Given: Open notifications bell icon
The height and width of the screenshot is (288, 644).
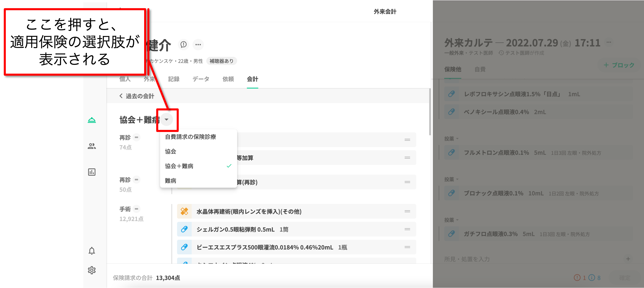Looking at the screenshot, I should pos(92,251).
